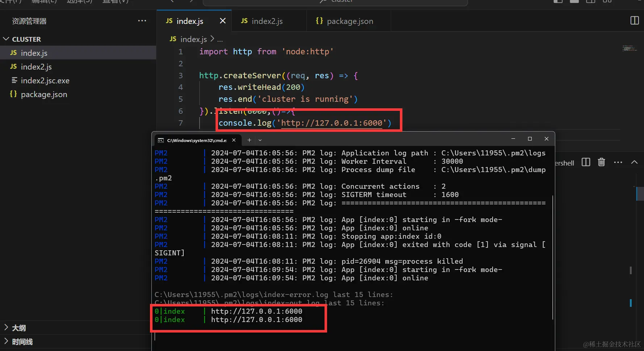Click the code minimap preview
Viewport: 644px width, 351px height.
[x=630, y=48]
